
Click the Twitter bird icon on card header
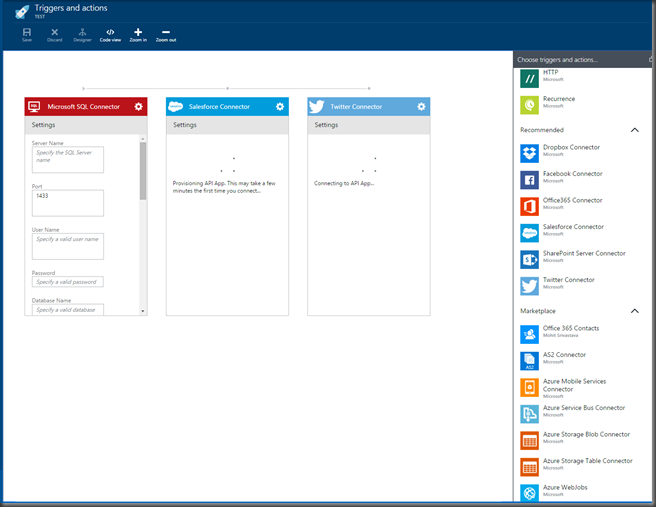pyautogui.click(x=317, y=107)
